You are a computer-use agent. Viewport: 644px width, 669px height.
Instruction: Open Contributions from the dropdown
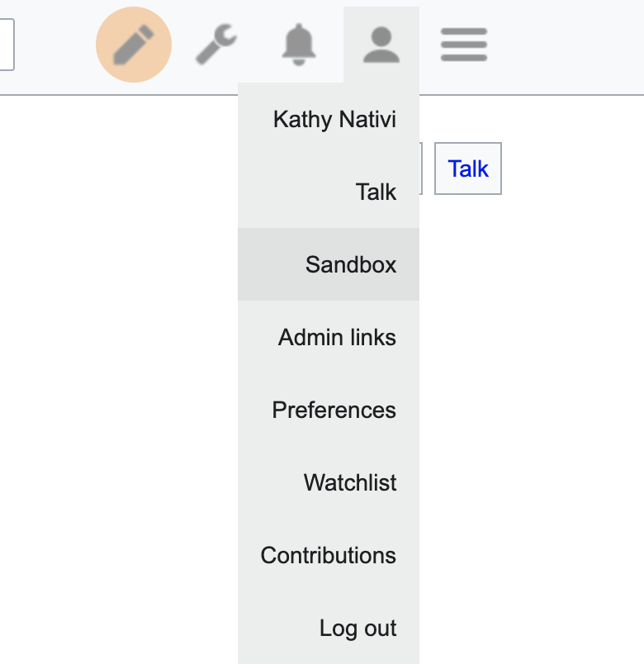(x=328, y=556)
